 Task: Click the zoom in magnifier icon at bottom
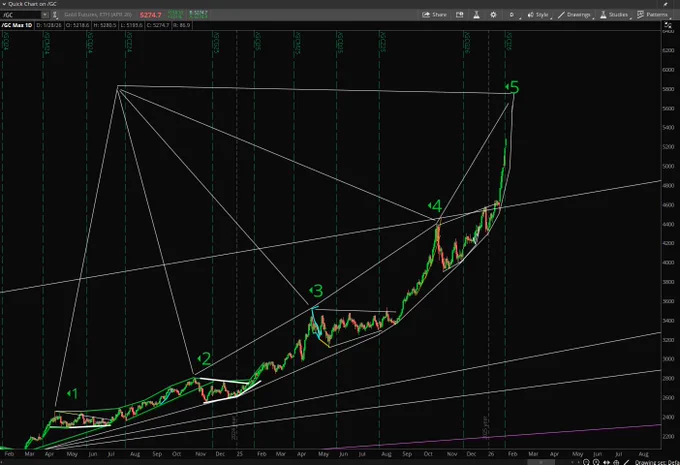596,462
